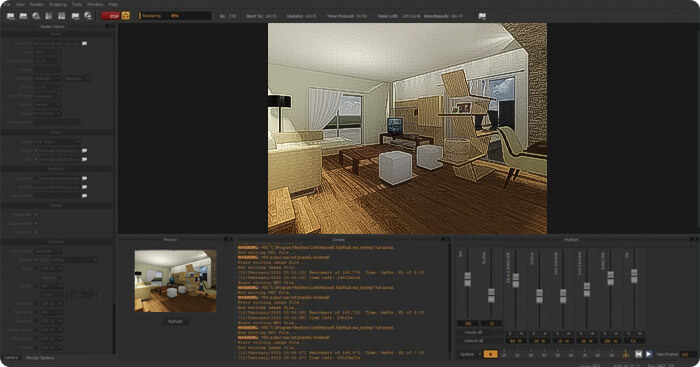Screen dimensions: 700x367
Task: Open the Tools menu
Action: [77, 4]
